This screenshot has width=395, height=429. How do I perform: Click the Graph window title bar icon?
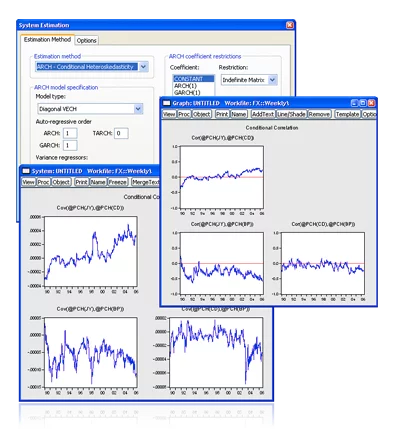click(x=166, y=103)
